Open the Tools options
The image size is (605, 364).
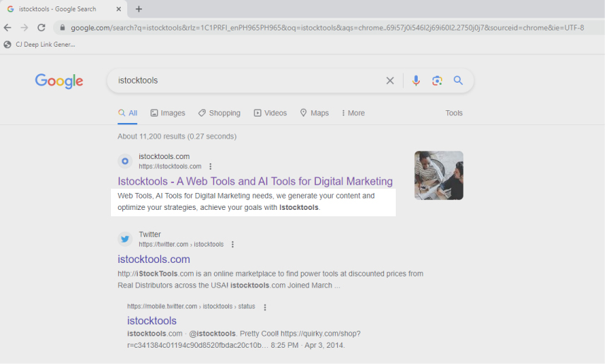click(x=454, y=113)
